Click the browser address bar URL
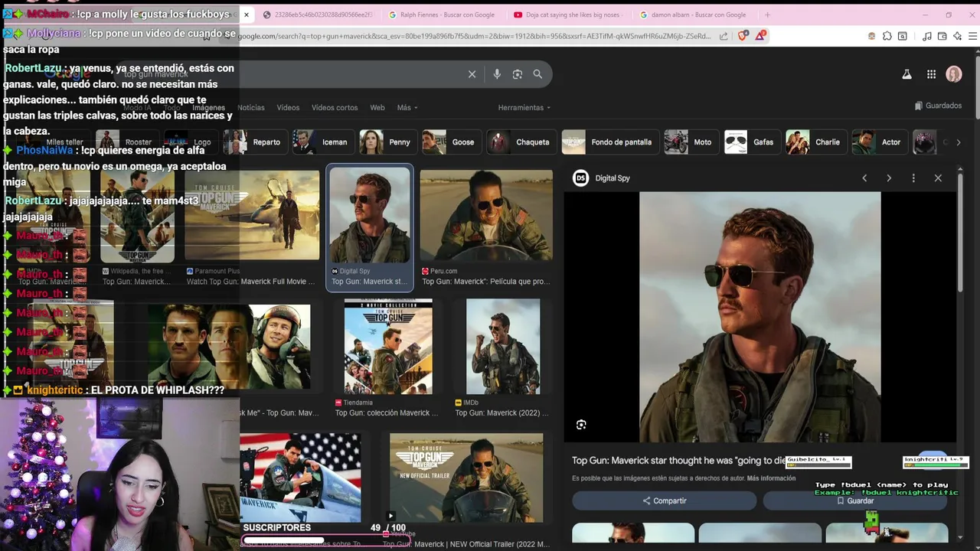 [x=475, y=36]
